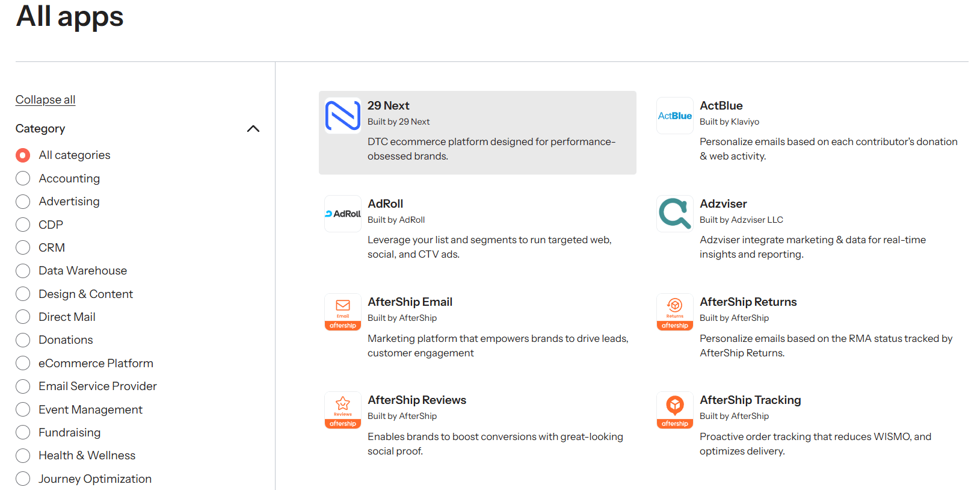
Task: Open the ActBlue integration details
Action: [x=721, y=105]
